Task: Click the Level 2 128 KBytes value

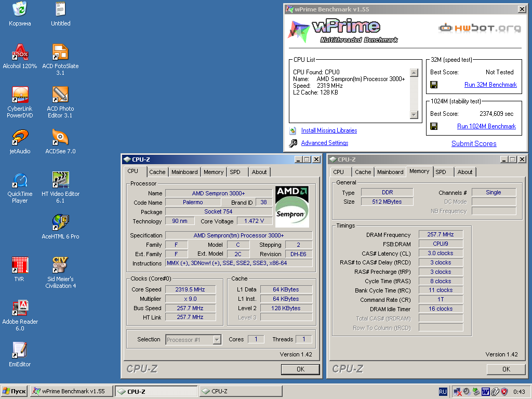Action: click(286, 308)
